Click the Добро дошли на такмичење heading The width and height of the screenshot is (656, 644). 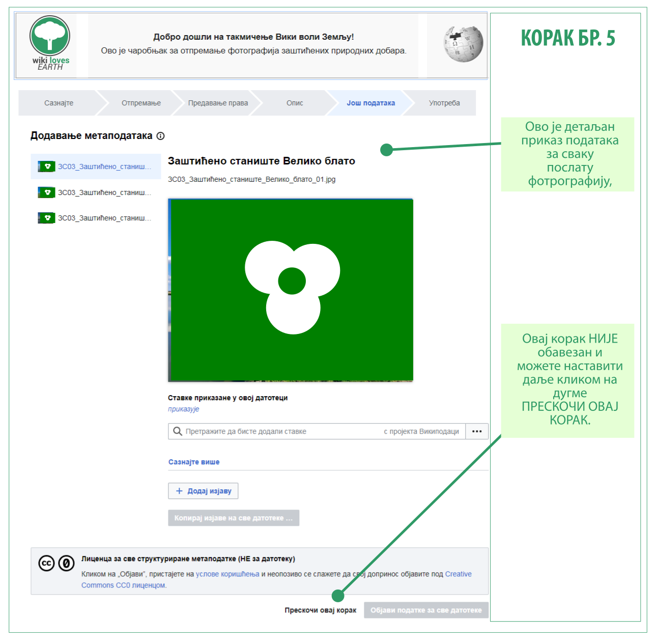click(253, 37)
